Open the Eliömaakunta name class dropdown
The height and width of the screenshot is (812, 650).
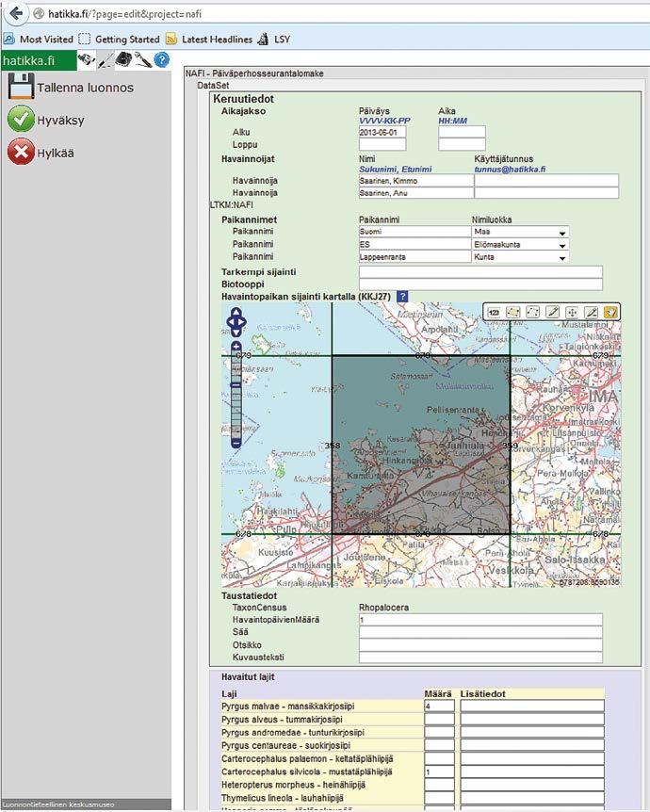[x=520, y=244]
